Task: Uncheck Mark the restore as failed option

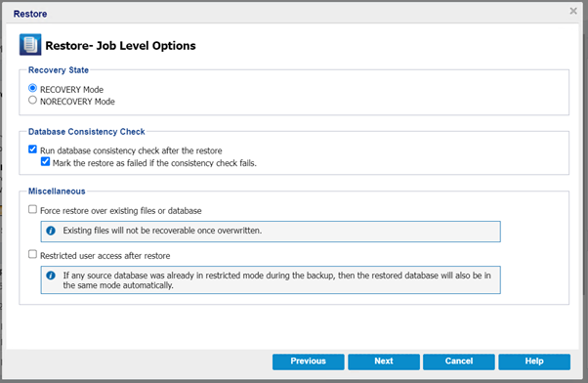Action: point(45,161)
